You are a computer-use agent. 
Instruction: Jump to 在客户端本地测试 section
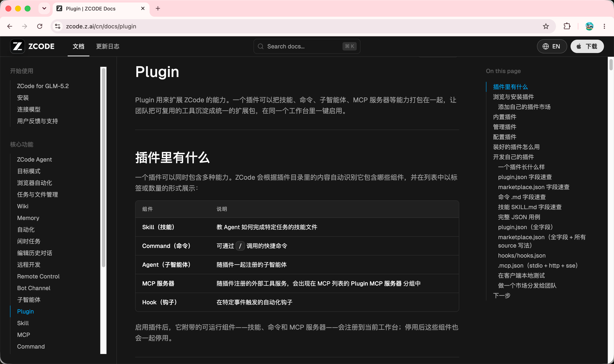tap(521, 276)
